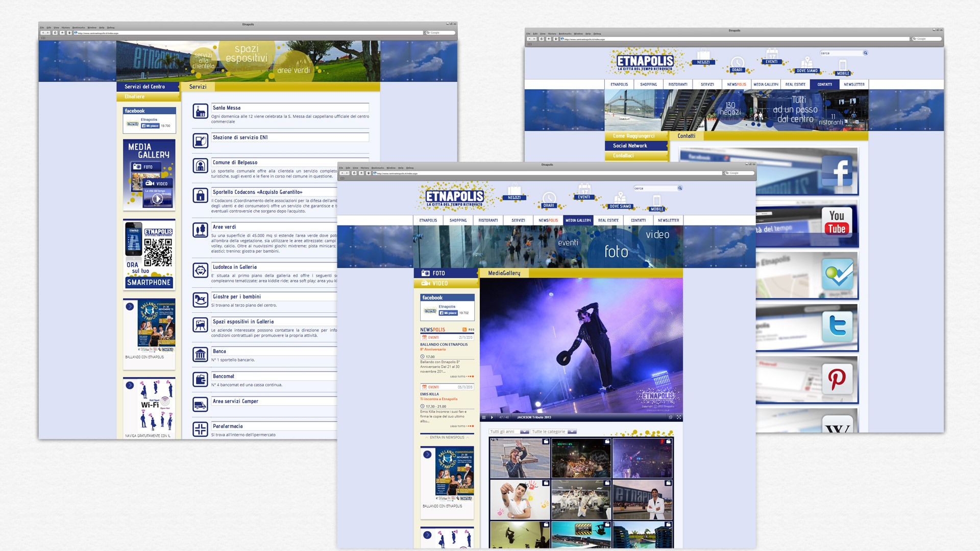Screen dimensions: 980x551
Task: Open singer with microphone gallery thumbnail
Action: pyautogui.click(x=520, y=458)
